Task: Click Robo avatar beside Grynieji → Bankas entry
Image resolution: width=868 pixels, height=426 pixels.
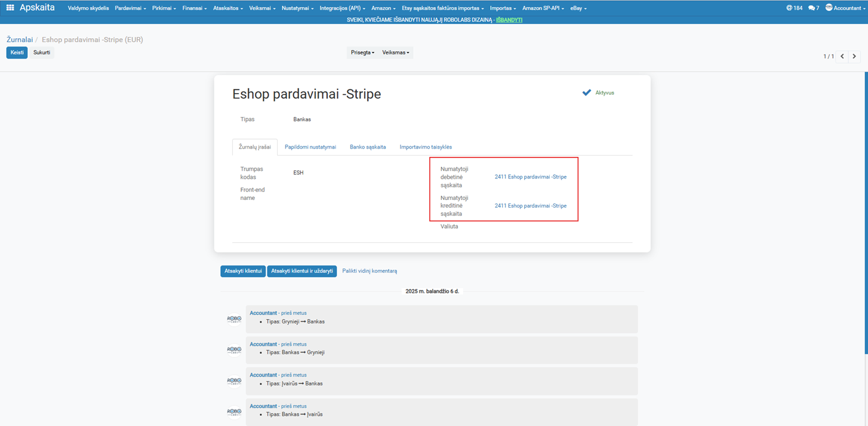Action: click(x=234, y=319)
